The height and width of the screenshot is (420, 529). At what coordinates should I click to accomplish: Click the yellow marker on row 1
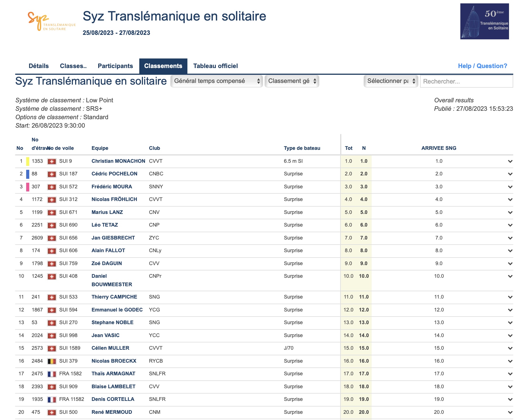[28, 161]
